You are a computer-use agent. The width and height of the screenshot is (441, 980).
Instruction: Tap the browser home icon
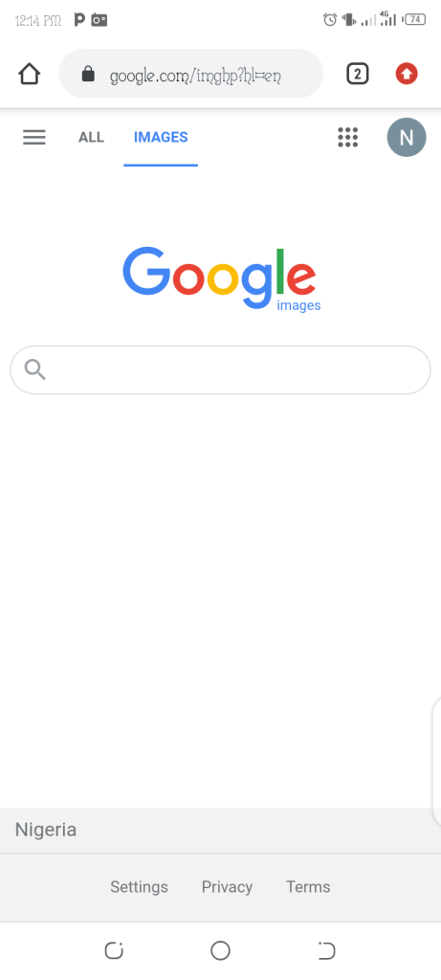pos(30,75)
